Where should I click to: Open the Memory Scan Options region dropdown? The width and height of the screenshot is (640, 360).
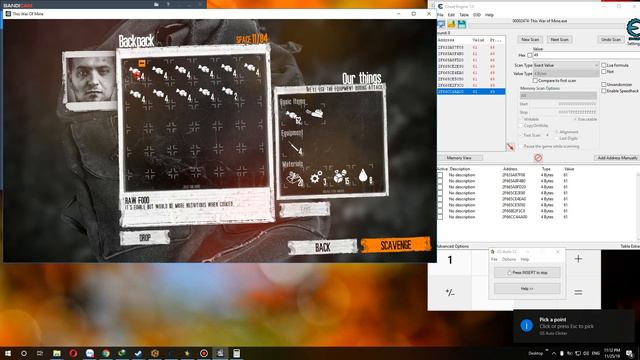(558, 96)
